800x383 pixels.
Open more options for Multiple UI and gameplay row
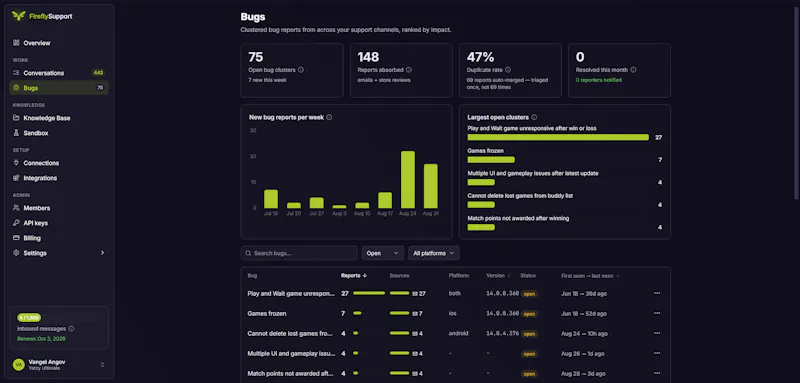[657, 353]
